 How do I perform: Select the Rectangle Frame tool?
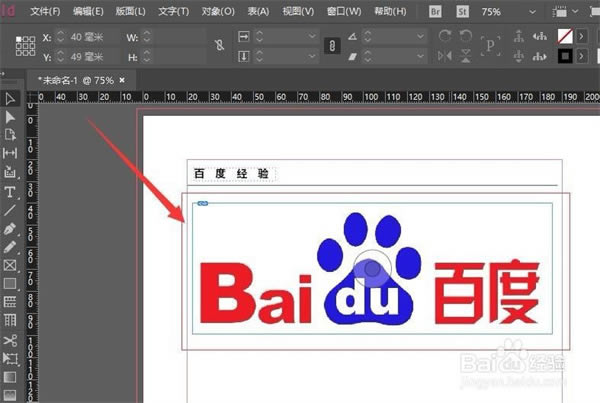coord(10,265)
